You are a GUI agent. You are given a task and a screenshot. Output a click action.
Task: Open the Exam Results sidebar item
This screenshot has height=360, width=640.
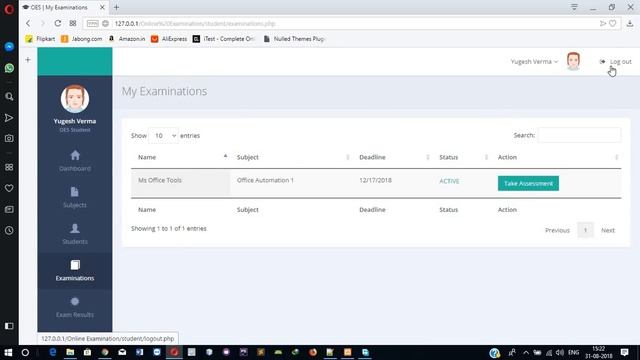[x=75, y=307]
